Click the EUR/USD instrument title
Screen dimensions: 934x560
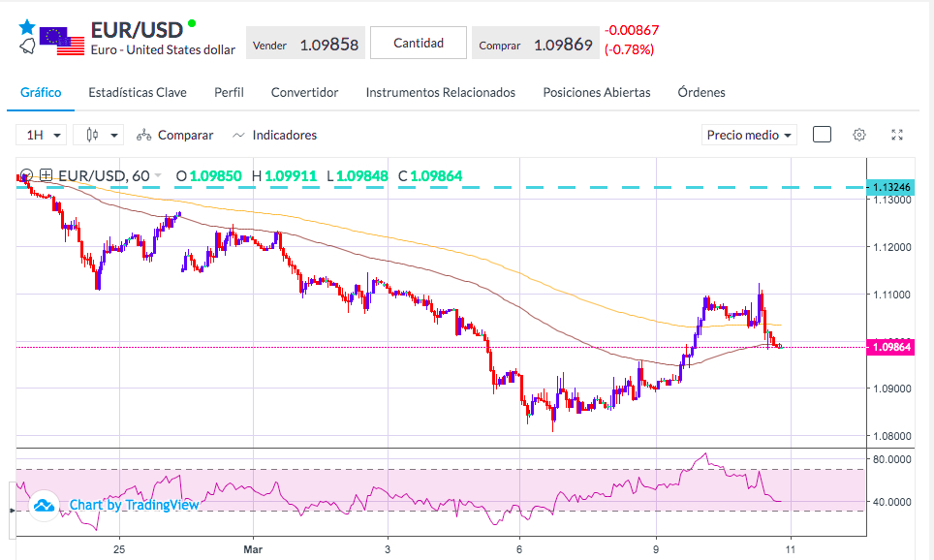coord(137,30)
